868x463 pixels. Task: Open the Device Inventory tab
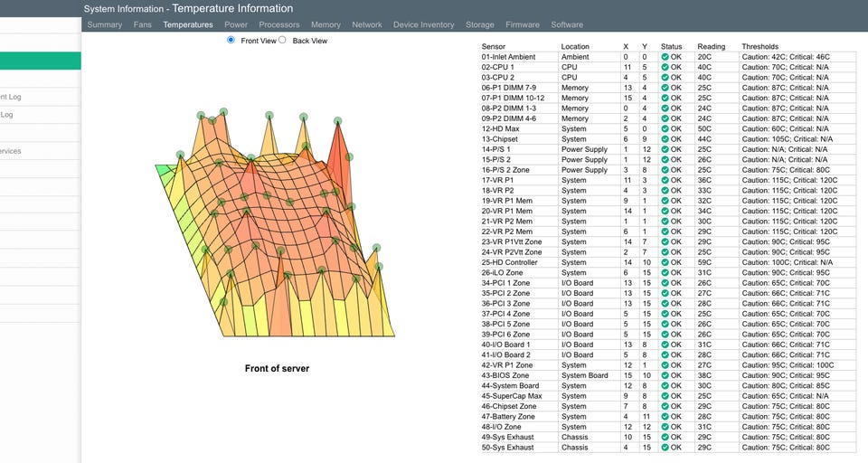pyautogui.click(x=423, y=24)
